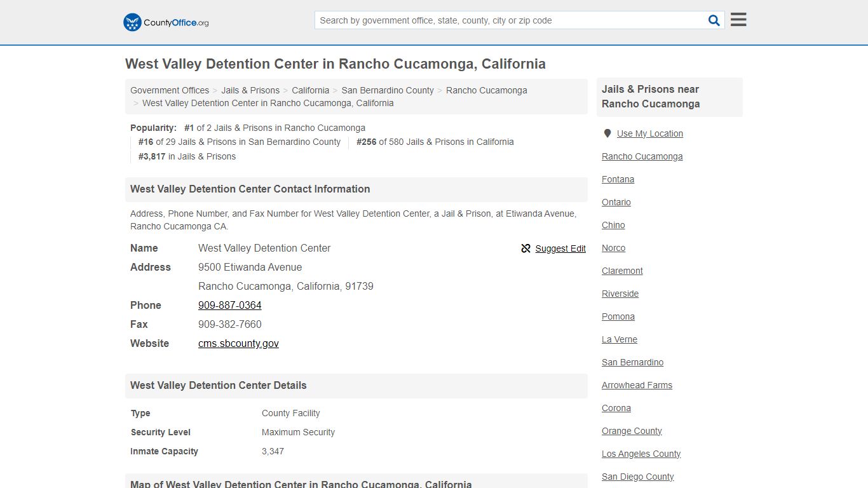Click address 9500 Etiwanda Avenue
The image size is (868, 488).
click(250, 267)
